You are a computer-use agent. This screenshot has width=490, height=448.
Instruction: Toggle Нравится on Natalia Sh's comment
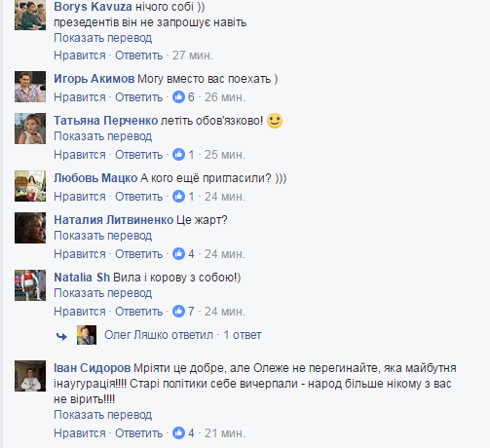(80, 312)
